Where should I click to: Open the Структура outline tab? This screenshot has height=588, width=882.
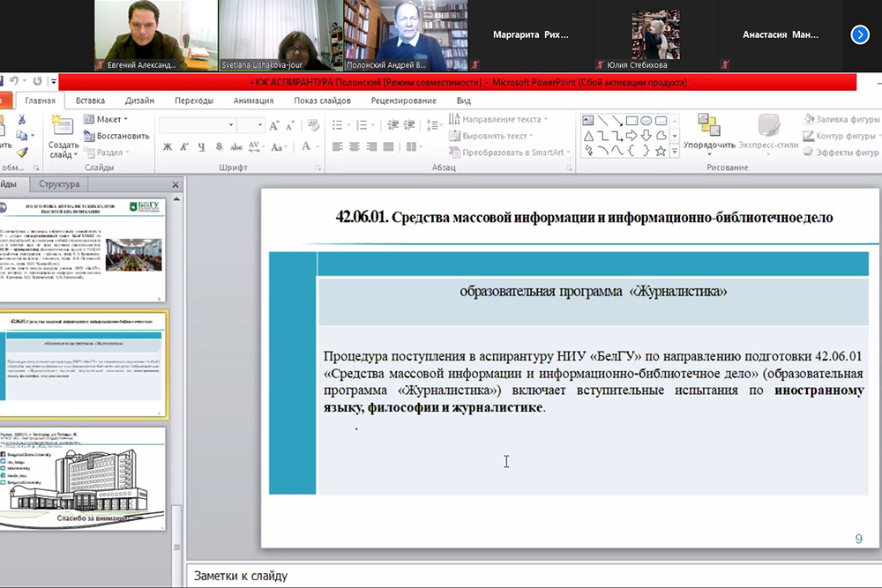[x=58, y=184]
